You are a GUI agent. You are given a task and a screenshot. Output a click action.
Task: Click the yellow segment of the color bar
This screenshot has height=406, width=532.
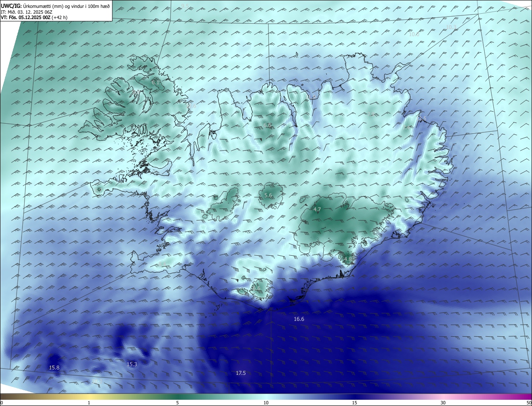(x=89, y=396)
